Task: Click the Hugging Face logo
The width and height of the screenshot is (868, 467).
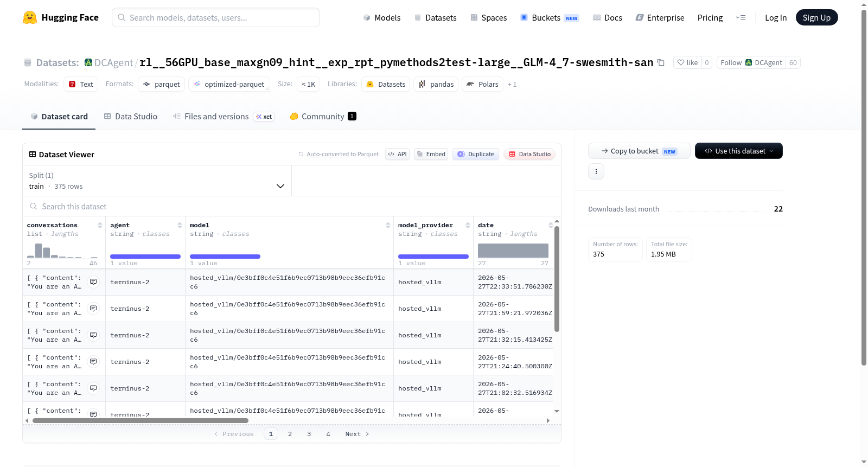Action: click(x=61, y=17)
